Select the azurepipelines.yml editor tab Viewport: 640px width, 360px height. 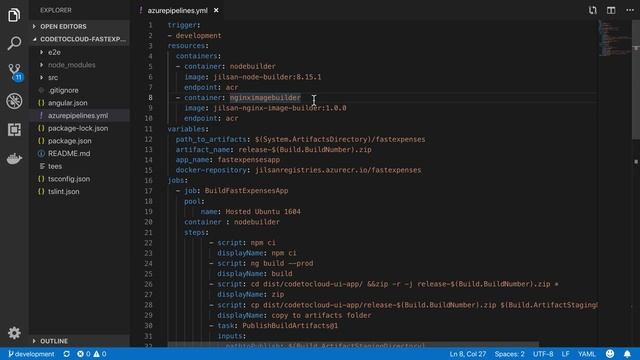(177, 10)
